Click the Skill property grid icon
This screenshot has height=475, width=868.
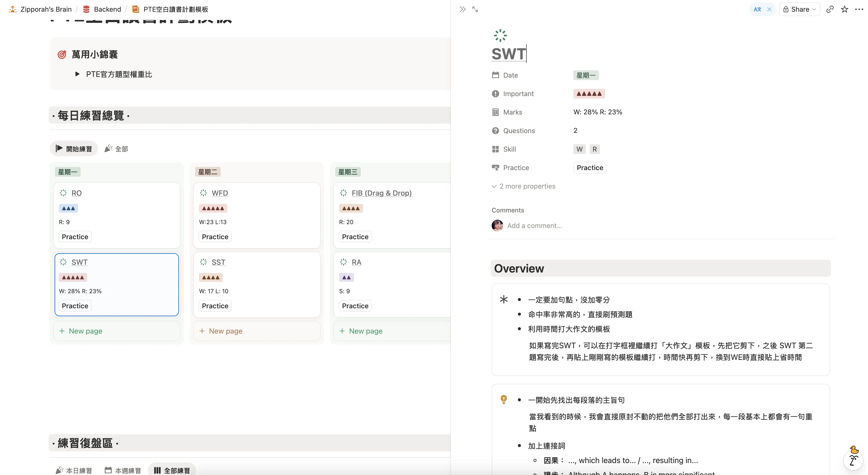coord(495,149)
